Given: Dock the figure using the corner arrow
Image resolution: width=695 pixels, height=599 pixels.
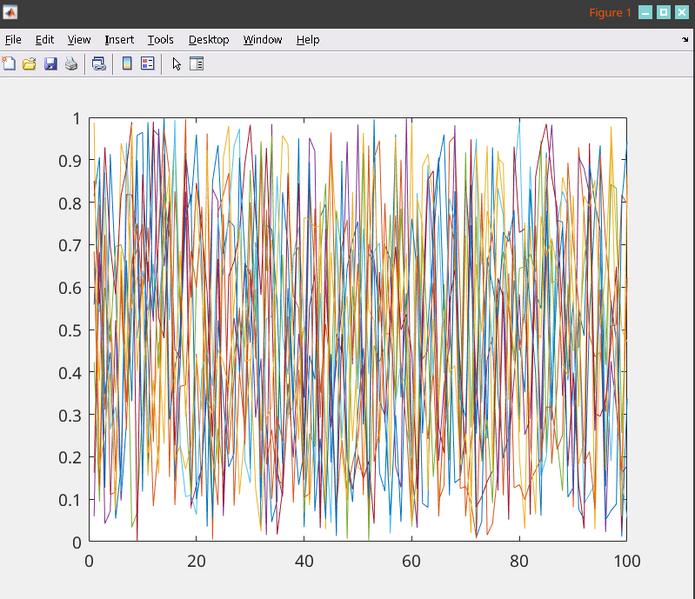Looking at the screenshot, I should point(685,40).
